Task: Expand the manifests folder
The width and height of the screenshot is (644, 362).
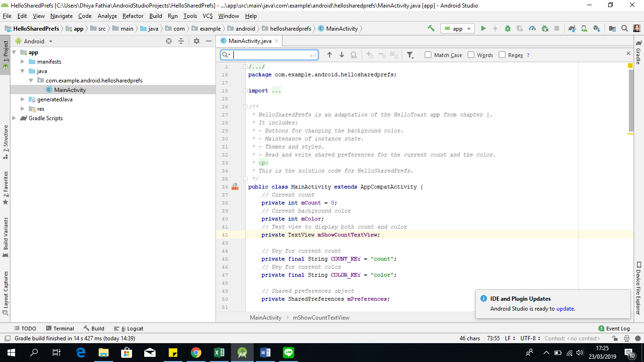Action: (x=21, y=61)
